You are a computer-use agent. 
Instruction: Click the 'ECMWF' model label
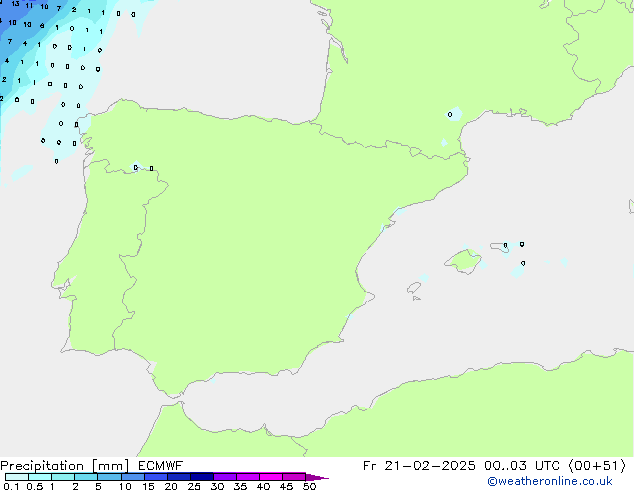pos(161,466)
